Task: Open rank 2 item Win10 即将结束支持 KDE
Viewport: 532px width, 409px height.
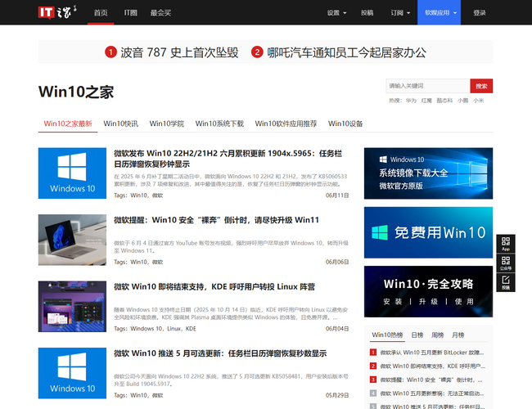Action: point(433,366)
